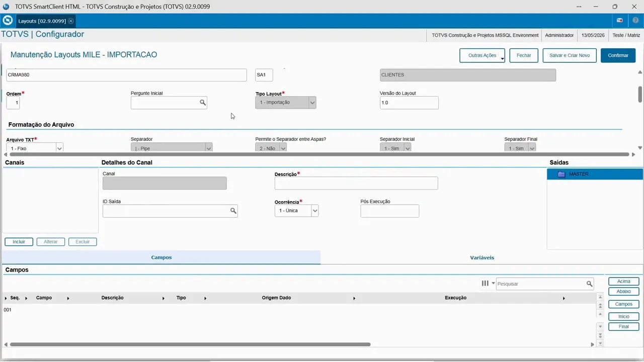The width and height of the screenshot is (644, 362).
Task: Click the Inicio button
Action: click(x=624, y=317)
